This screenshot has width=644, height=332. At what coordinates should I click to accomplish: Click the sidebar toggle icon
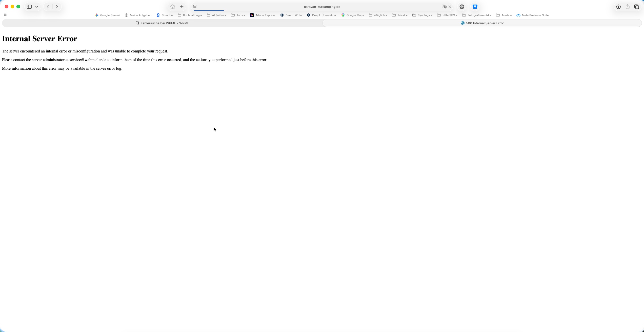point(29,7)
